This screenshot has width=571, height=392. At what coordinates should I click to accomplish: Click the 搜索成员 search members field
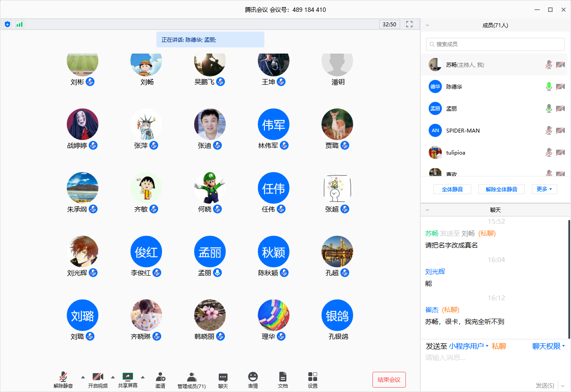pos(495,44)
